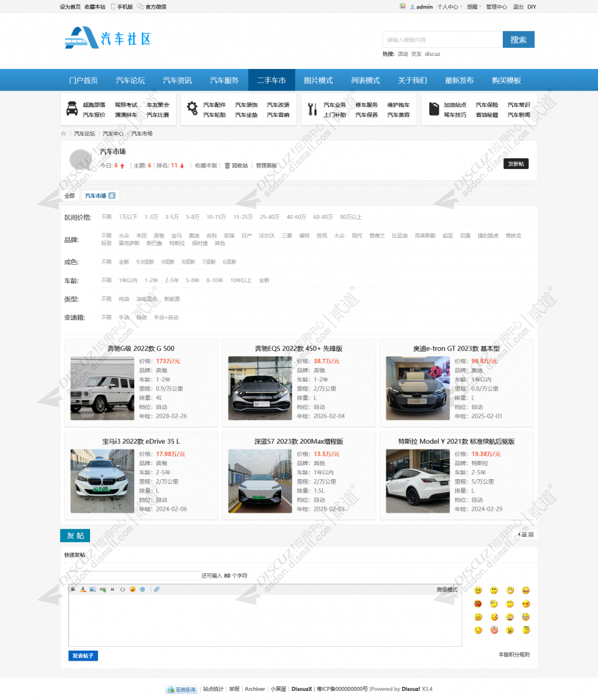The width and height of the screenshot is (598, 700).
Task: Insert the last emoticon in the bottom row
Action: tap(526, 630)
